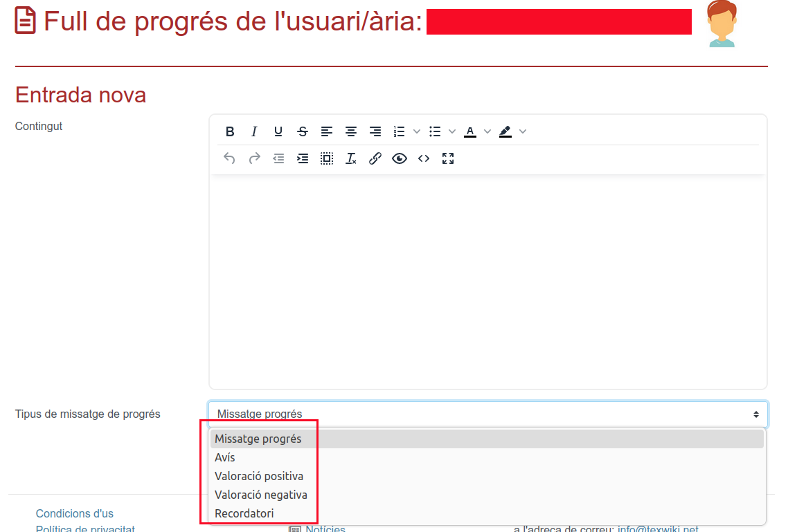
Task: Decrease the paragraph indent
Action: (278, 158)
